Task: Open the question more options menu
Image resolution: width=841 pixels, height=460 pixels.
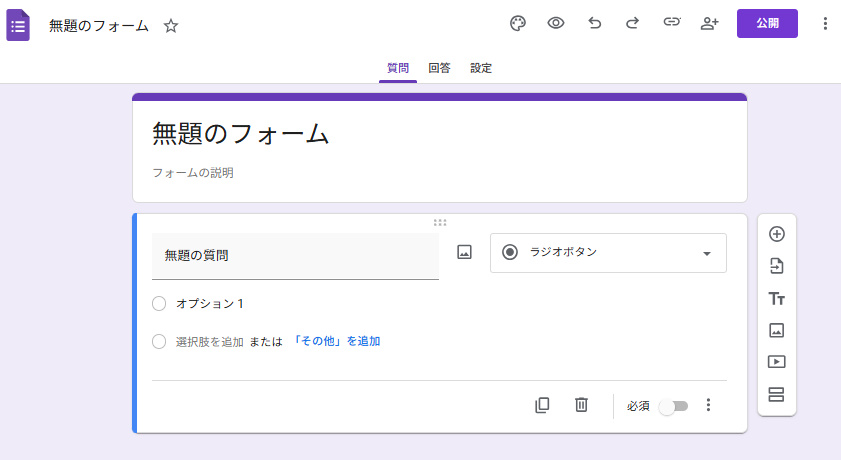Action: (708, 405)
